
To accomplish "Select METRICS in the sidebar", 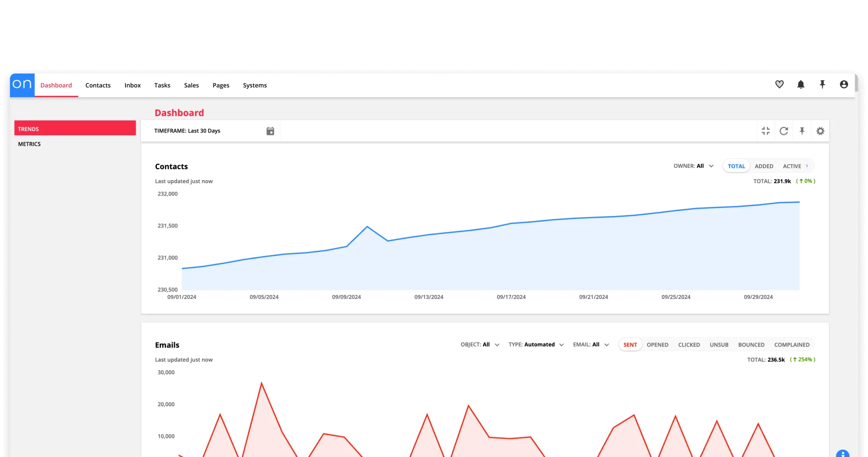I will click(x=29, y=144).
